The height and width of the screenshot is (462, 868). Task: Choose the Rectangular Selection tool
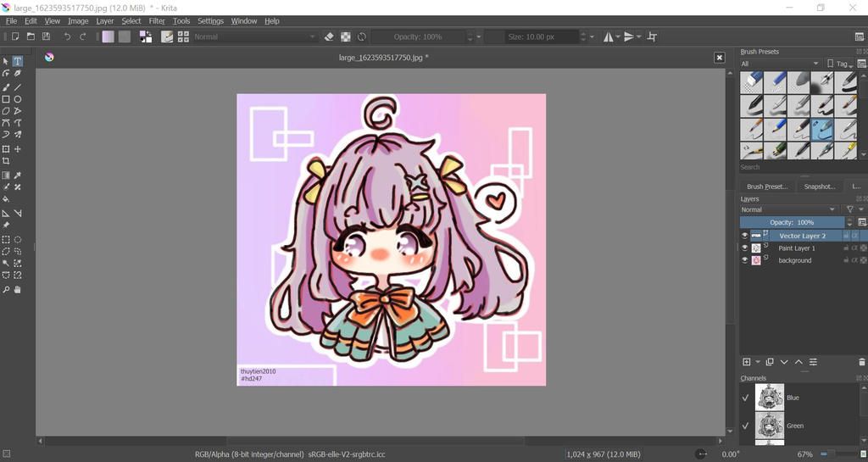pos(6,239)
